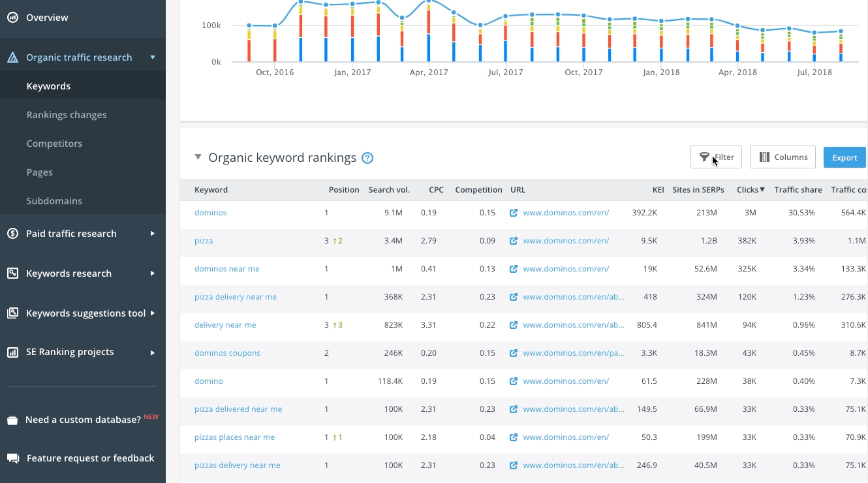The height and width of the screenshot is (483, 868).
Task: Expand the Keywords research menu
Action: pos(153,273)
